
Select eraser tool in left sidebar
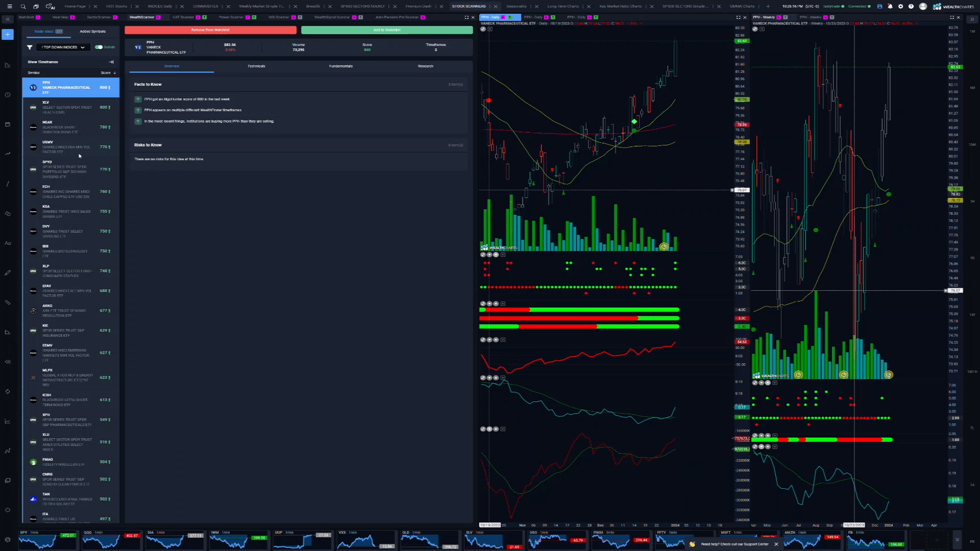8,362
